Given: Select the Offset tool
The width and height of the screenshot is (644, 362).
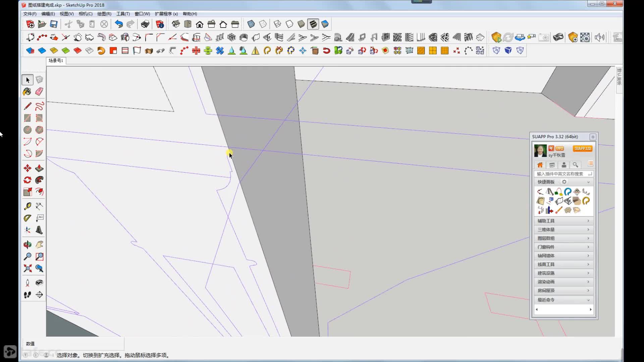Looking at the screenshot, I should coord(39,192).
